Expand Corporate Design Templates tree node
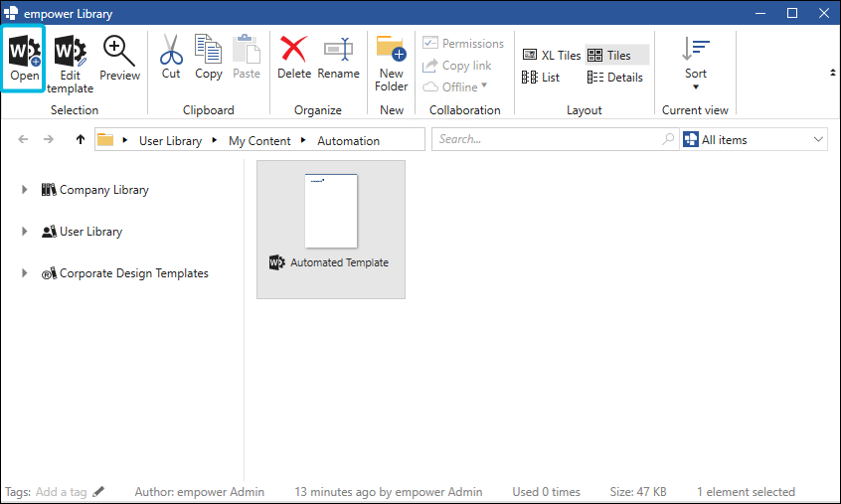The width and height of the screenshot is (841, 504). coord(24,273)
